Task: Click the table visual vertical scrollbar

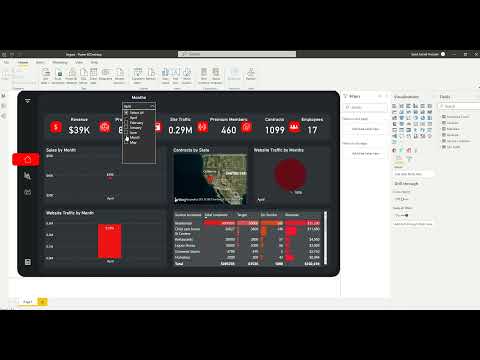Action: [325, 238]
